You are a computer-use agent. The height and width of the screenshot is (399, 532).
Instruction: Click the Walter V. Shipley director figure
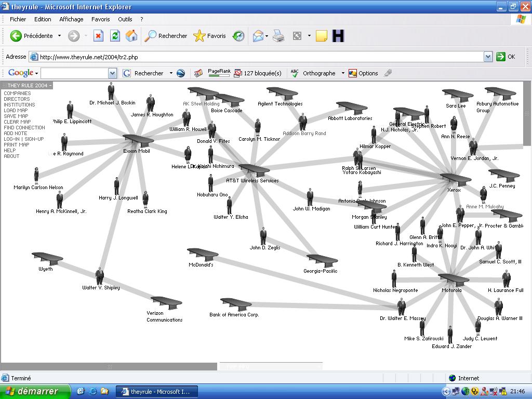99,276
